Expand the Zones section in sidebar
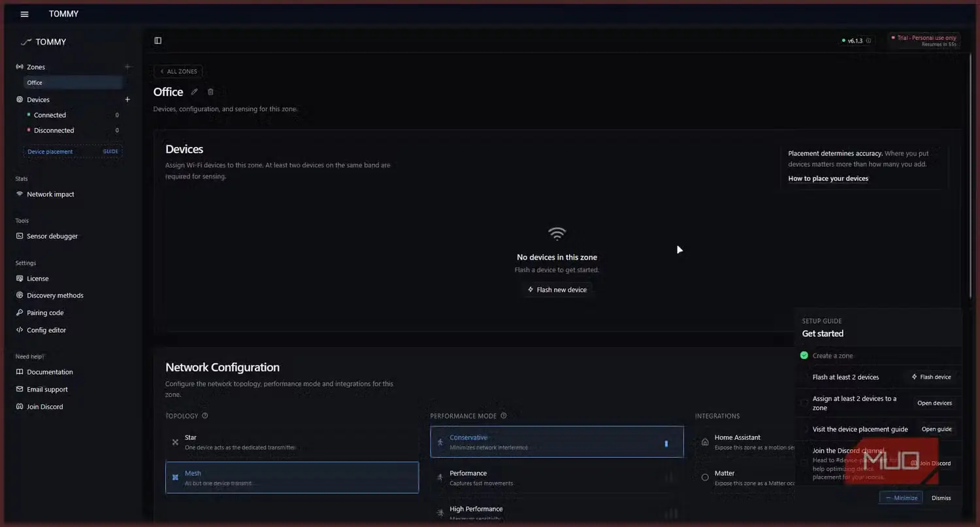 click(x=36, y=67)
